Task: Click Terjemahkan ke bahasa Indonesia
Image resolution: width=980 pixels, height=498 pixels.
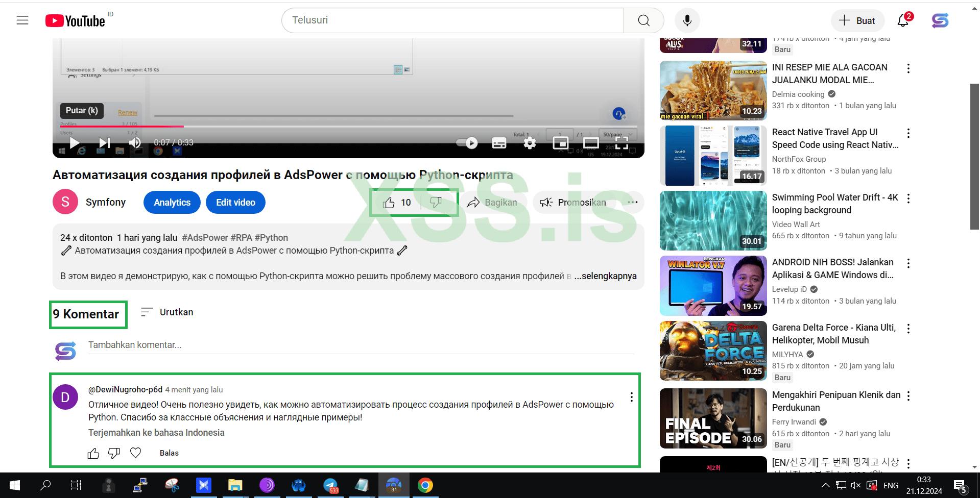Action: [x=156, y=433]
